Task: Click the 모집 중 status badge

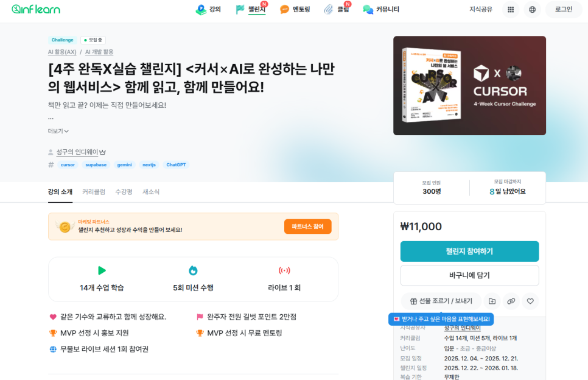Action: click(93, 40)
